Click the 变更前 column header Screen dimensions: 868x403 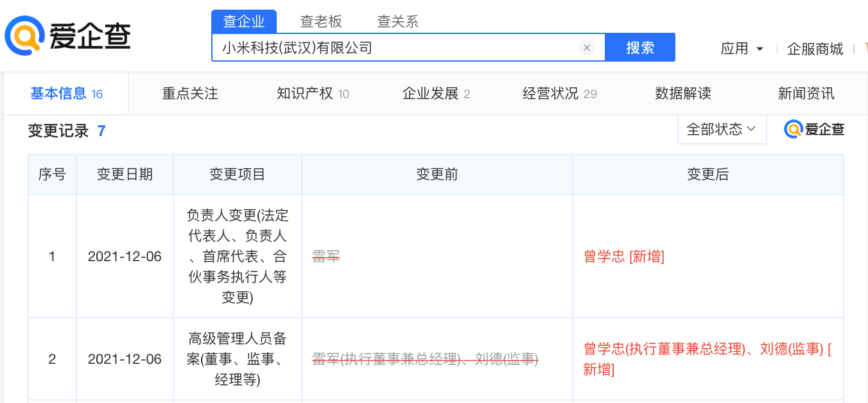437,175
